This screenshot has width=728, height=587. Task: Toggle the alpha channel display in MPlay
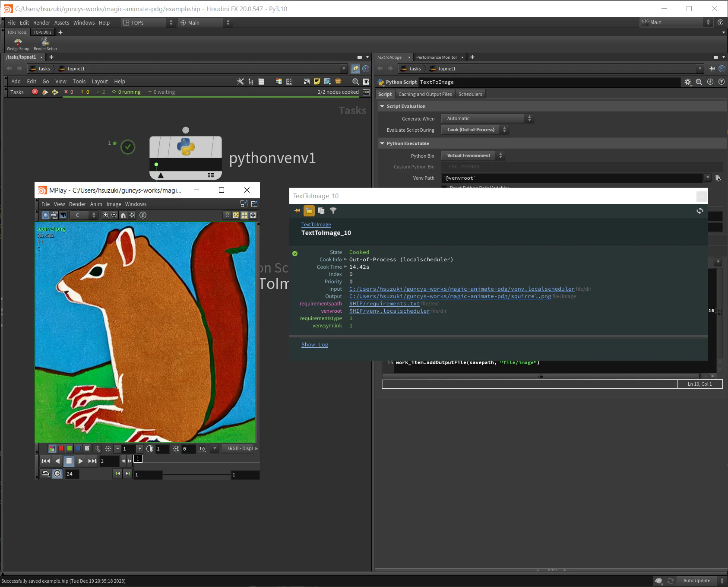(x=87, y=448)
